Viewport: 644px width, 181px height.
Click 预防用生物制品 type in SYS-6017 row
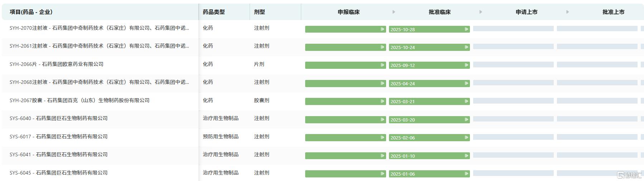(x=221, y=137)
